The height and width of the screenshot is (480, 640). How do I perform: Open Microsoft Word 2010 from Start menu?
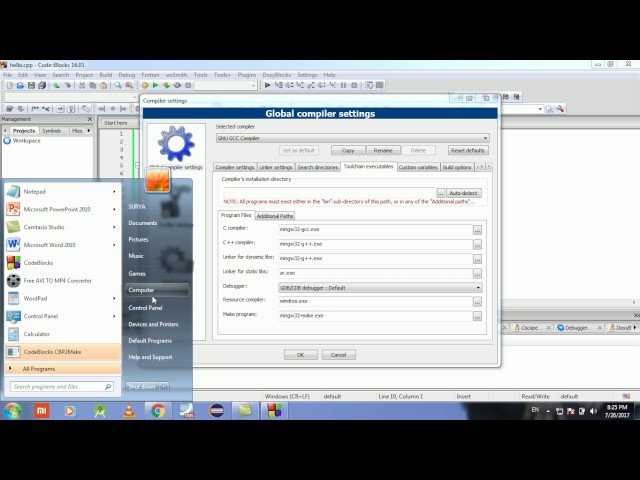click(x=60, y=245)
